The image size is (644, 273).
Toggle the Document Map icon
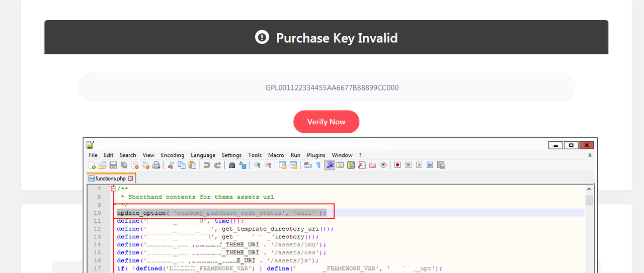[351, 165]
